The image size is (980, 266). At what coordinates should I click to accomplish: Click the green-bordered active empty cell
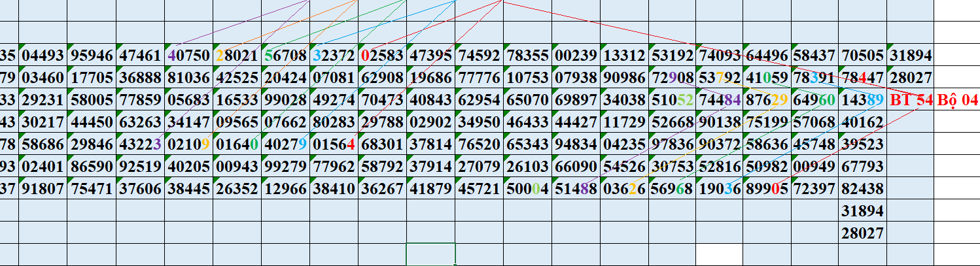430,254
